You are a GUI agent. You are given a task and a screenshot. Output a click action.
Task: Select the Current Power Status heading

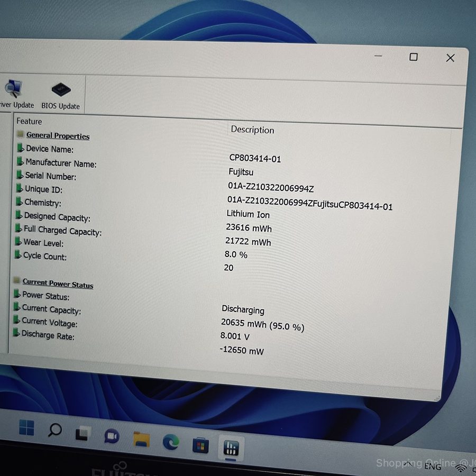pos(58,283)
